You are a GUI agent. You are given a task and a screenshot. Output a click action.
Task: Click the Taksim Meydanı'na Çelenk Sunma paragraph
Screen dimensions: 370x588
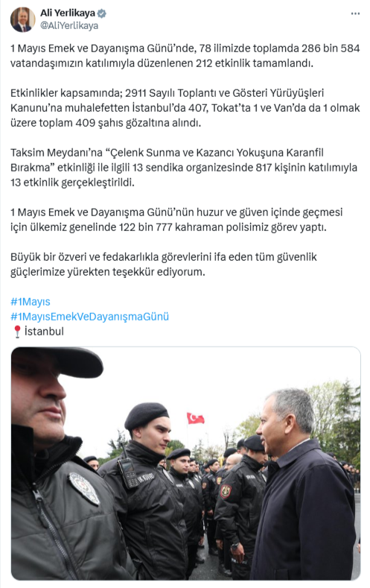[x=184, y=167]
